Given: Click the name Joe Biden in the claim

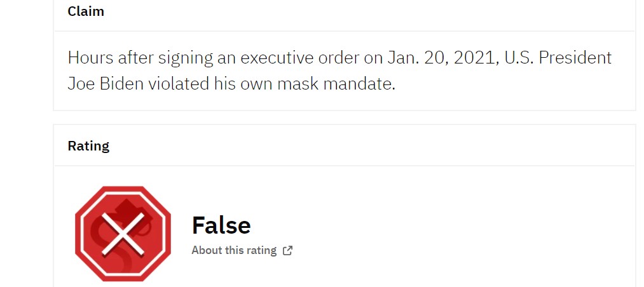Looking at the screenshot, I should pyautogui.click(x=106, y=84).
